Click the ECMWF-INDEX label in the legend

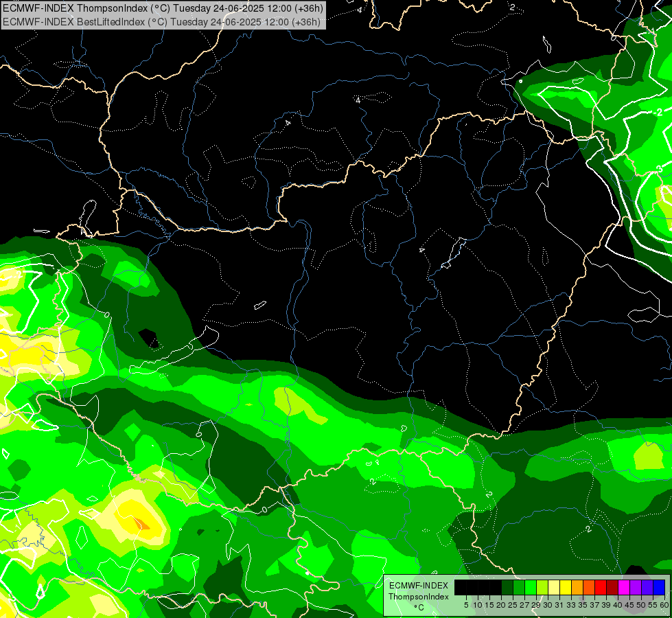click(x=419, y=586)
